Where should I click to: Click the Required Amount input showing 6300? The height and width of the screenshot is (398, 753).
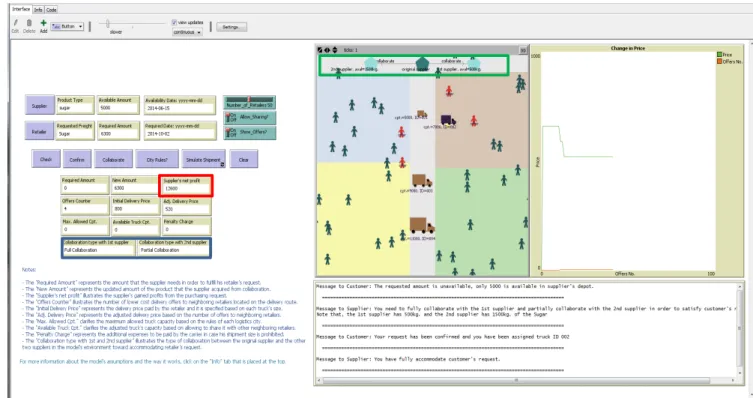point(118,131)
